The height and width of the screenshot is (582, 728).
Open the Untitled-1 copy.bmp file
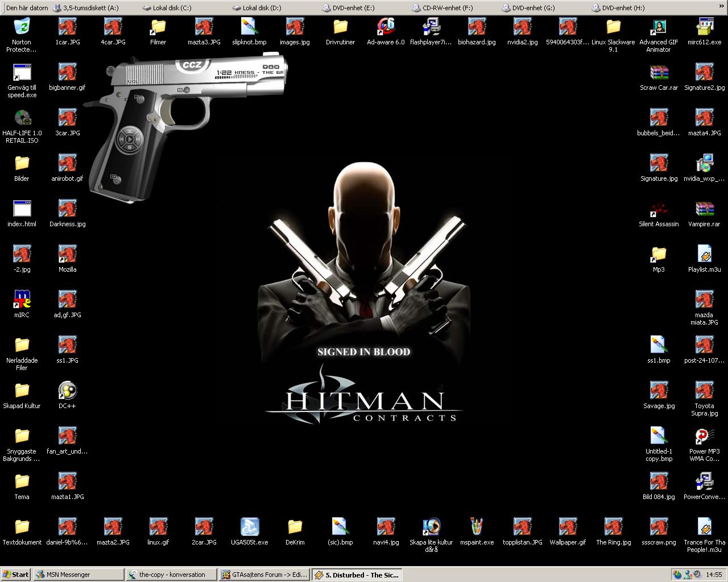coord(659,443)
